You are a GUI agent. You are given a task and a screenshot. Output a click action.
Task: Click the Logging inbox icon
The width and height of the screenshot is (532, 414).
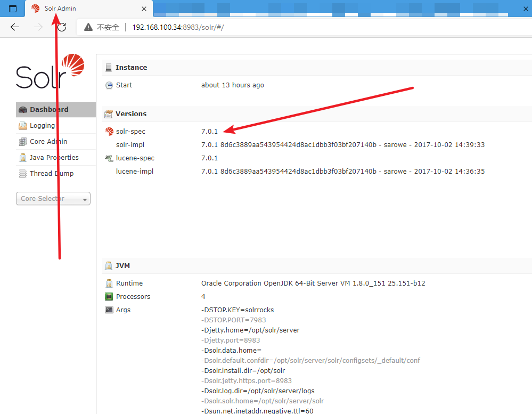pyautogui.click(x=22, y=125)
